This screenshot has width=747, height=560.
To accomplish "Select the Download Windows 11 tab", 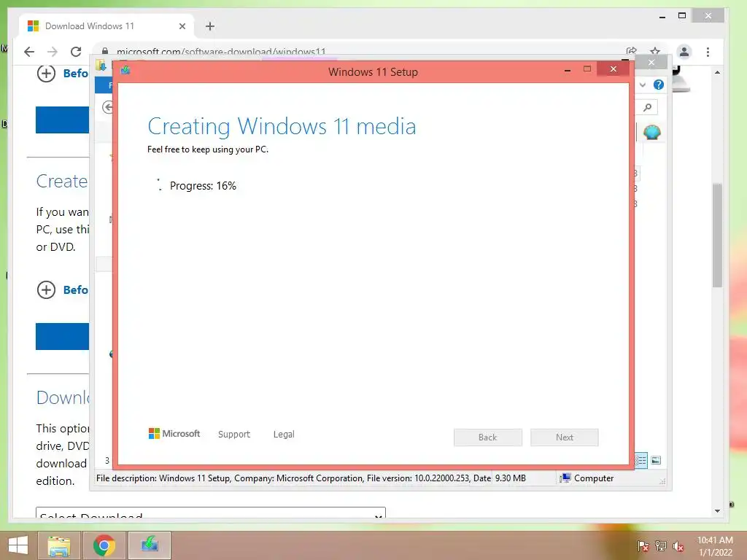I will pyautogui.click(x=107, y=26).
